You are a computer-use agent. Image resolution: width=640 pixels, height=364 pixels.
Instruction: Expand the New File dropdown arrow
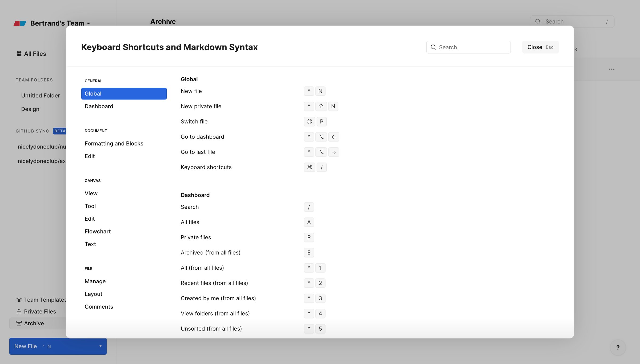click(x=101, y=346)
